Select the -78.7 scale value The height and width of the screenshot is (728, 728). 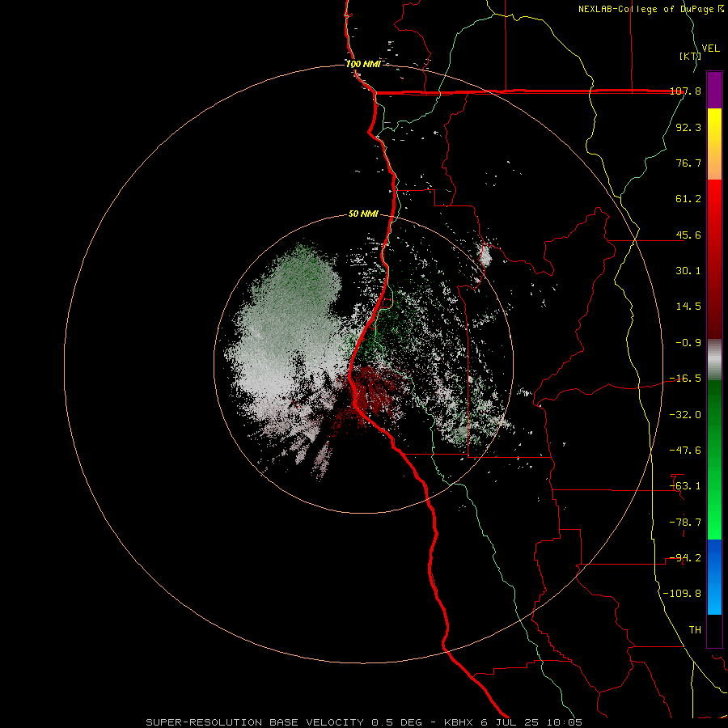point(685,523)
